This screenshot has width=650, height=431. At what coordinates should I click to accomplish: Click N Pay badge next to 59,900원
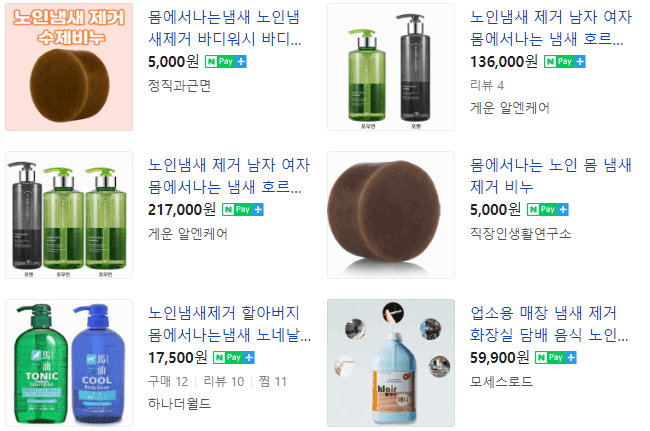(556, 358)
